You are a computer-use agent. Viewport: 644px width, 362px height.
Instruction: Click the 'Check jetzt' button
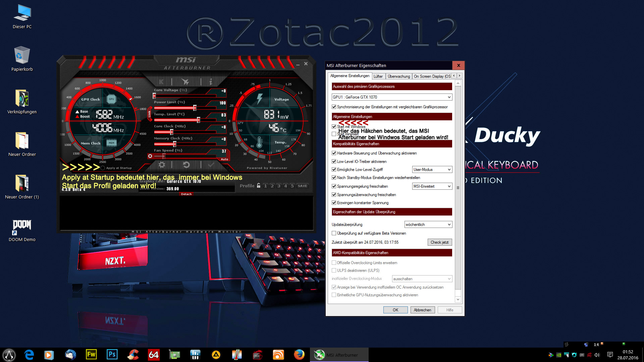(439, 242)
